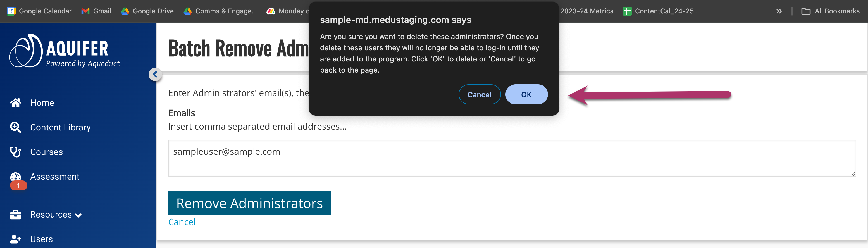
Task: Expand the Resources submenu arrow
Action: tap(78, 215)
